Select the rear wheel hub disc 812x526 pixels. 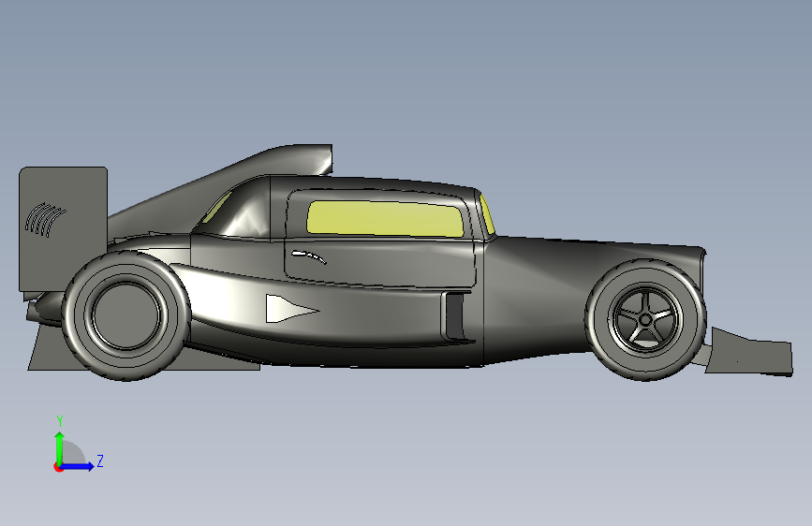pyautogui.click(x=126, y=314)
